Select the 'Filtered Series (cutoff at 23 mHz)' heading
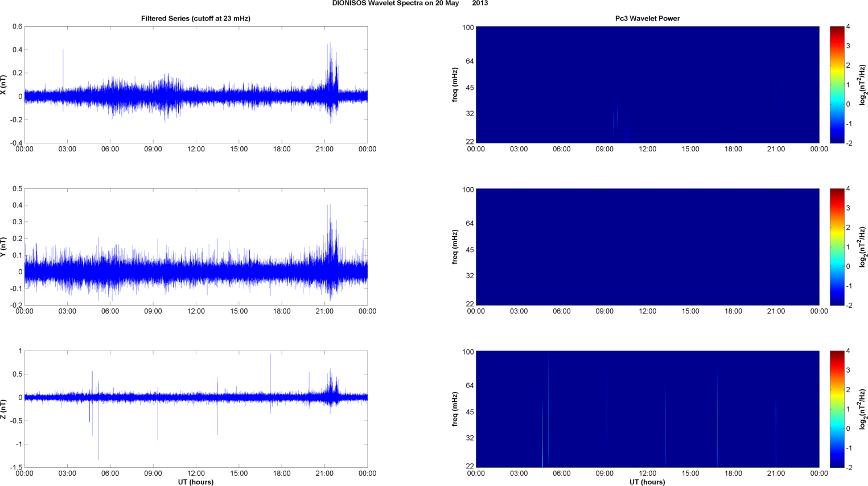 point(196,18)
